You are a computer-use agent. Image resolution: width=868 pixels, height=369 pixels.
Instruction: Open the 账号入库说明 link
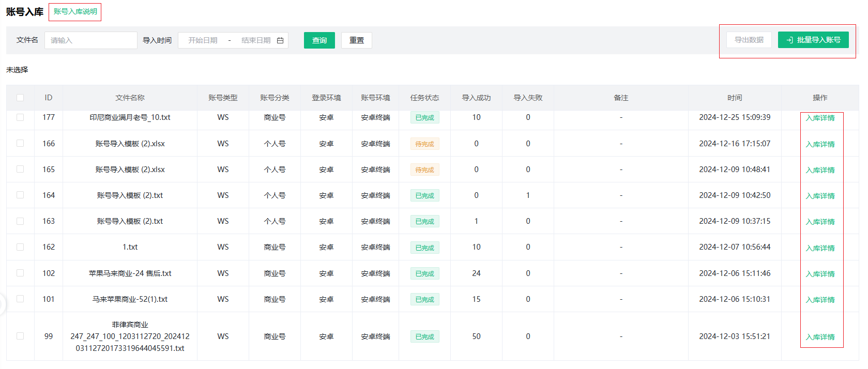coord(75,11)
